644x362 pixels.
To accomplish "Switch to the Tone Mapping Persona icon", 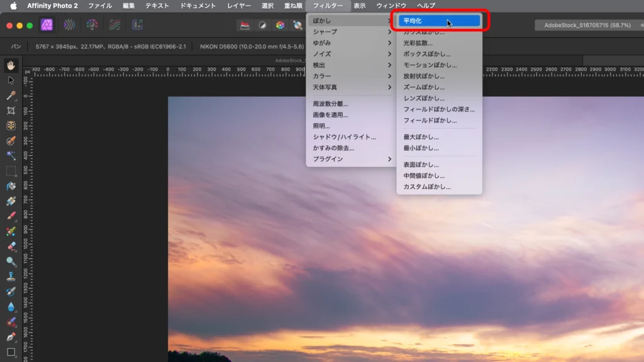I will tap(114, 25).
